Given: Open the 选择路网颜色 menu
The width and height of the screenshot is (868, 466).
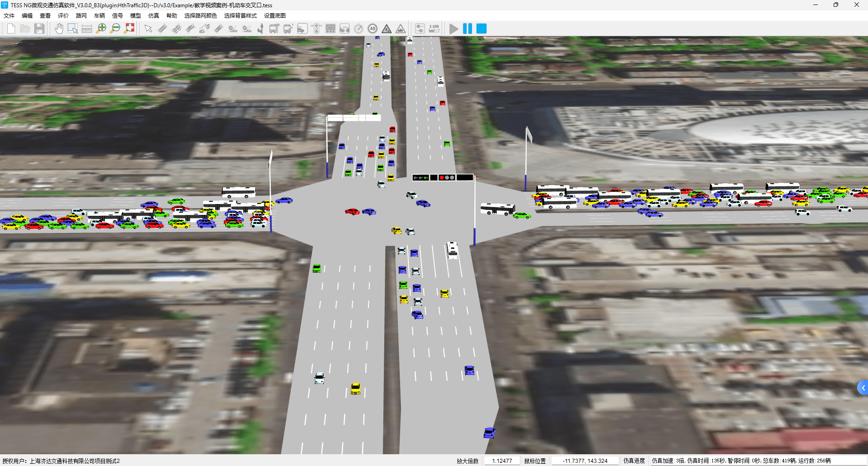Looking at the screenshot, I should pos(200,16).
